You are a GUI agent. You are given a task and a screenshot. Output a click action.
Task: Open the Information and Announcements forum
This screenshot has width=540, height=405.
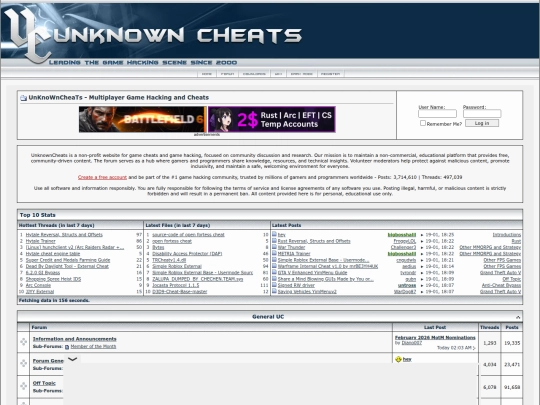[74, 339]
